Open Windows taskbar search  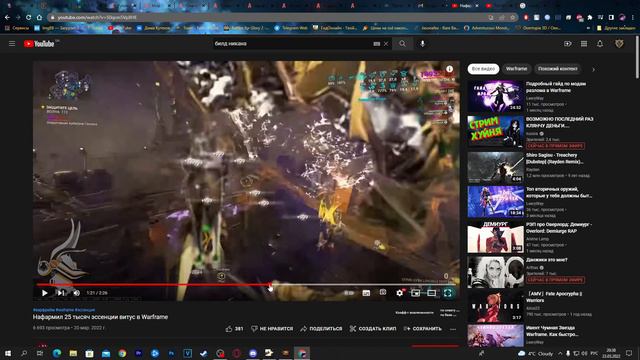(x=24, y=353)
